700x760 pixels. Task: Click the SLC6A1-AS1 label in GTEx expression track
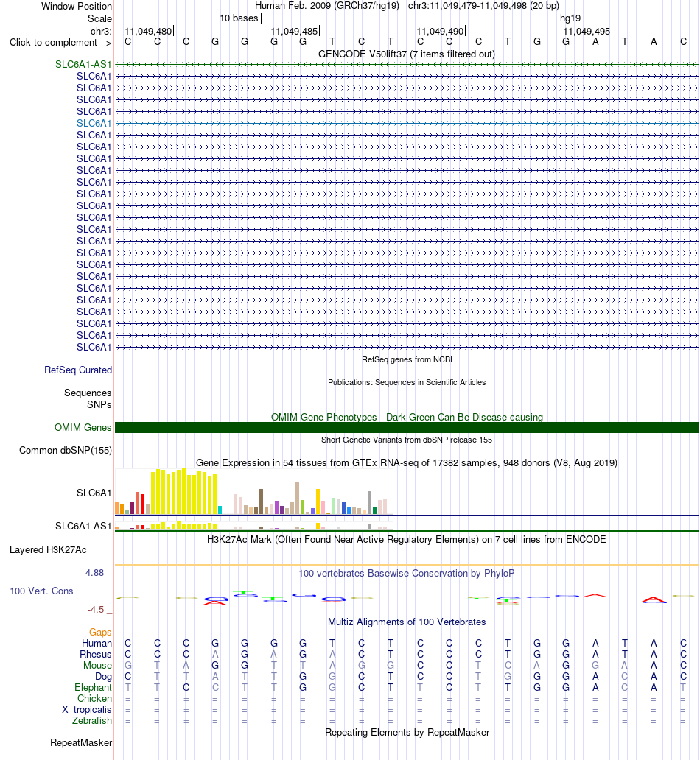[83, 527]
